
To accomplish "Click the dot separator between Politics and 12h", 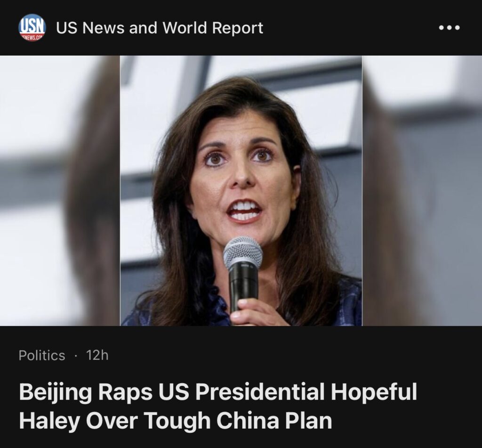I will point(76,356).
